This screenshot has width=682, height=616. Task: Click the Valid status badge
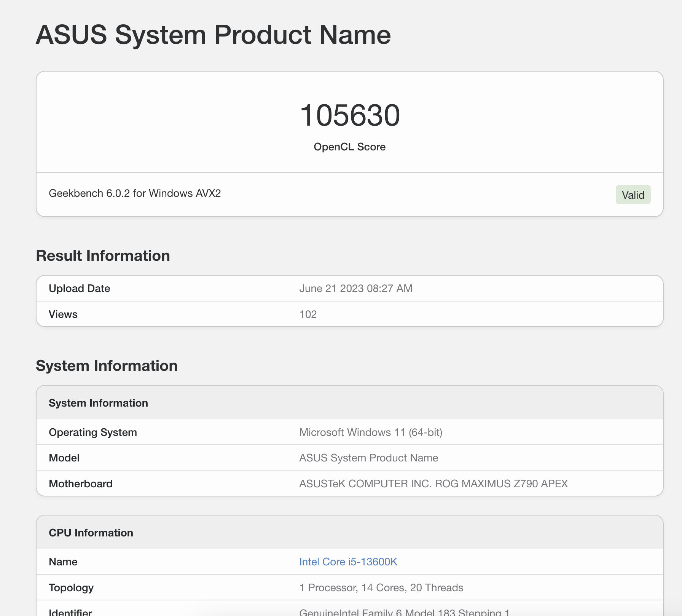(x=633, y=195)
